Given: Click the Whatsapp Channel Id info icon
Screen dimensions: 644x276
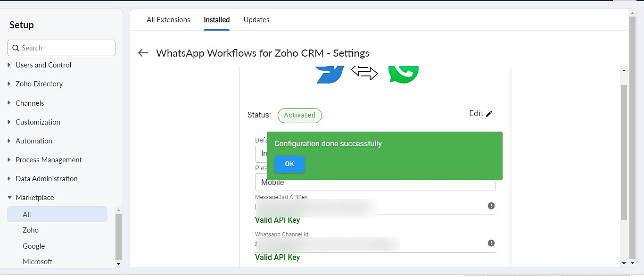Looking at the screenshot, I should 491,243.
